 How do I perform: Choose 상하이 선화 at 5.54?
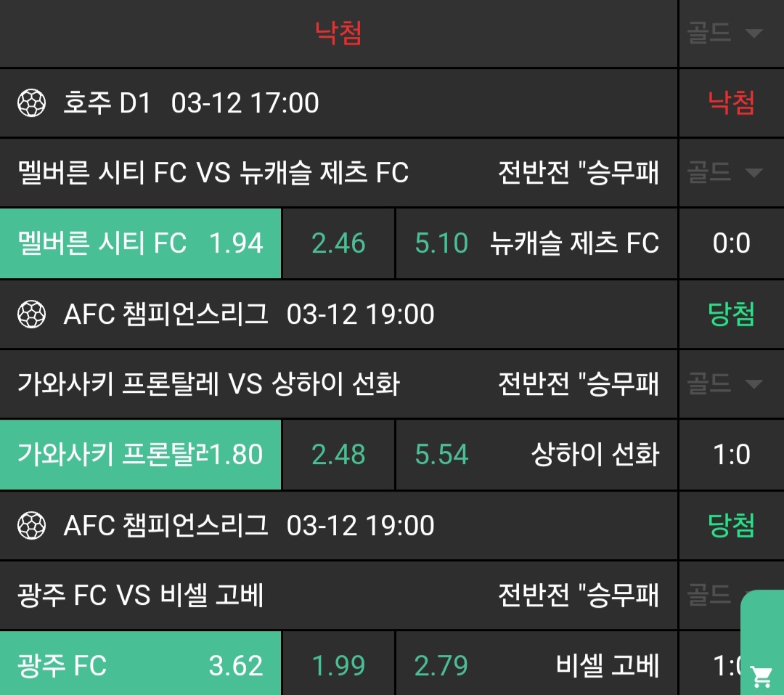click(x=536, y=455)
